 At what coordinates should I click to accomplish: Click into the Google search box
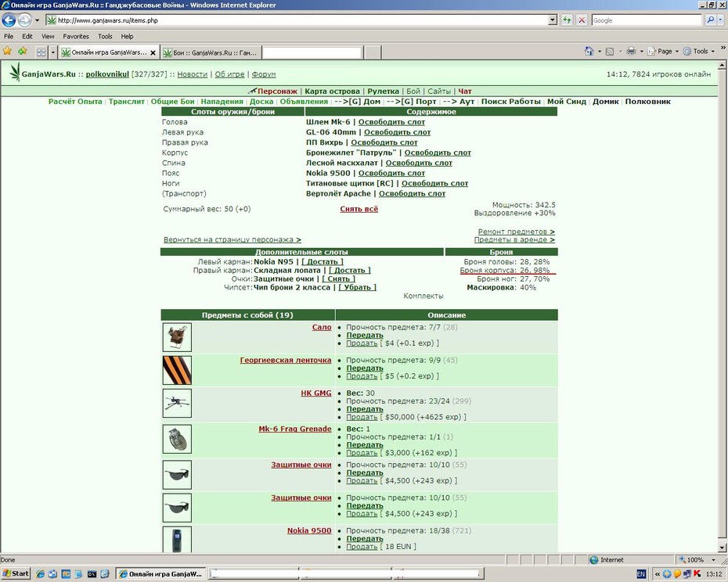click(647, 20)
